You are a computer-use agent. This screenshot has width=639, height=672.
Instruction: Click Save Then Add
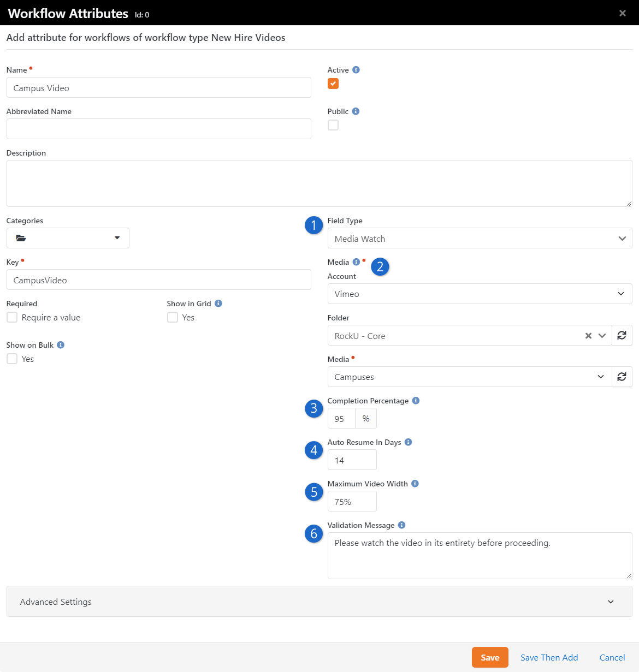click(549, 657)
